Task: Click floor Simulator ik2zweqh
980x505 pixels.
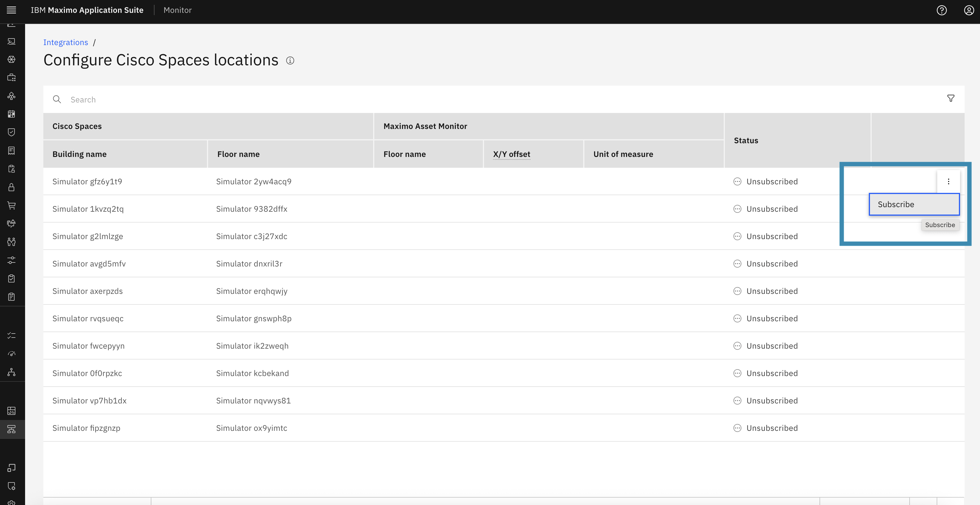Action: [x=252, y=346]
